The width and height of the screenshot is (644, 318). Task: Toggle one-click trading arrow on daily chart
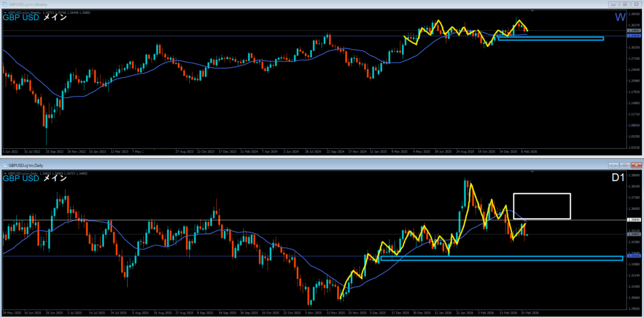tap(6, 172)
